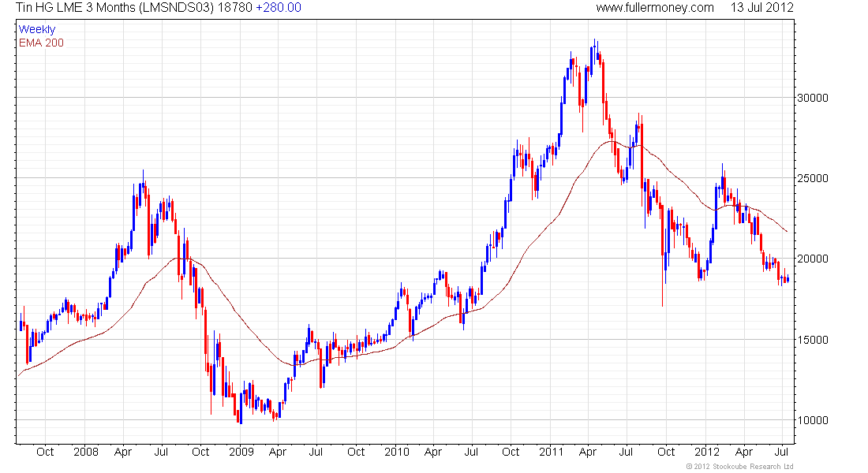The width and height of the screenshot is (868, 473).
Task: Click the first 'Oct' label on time axis
Action: tap(45, 452)
